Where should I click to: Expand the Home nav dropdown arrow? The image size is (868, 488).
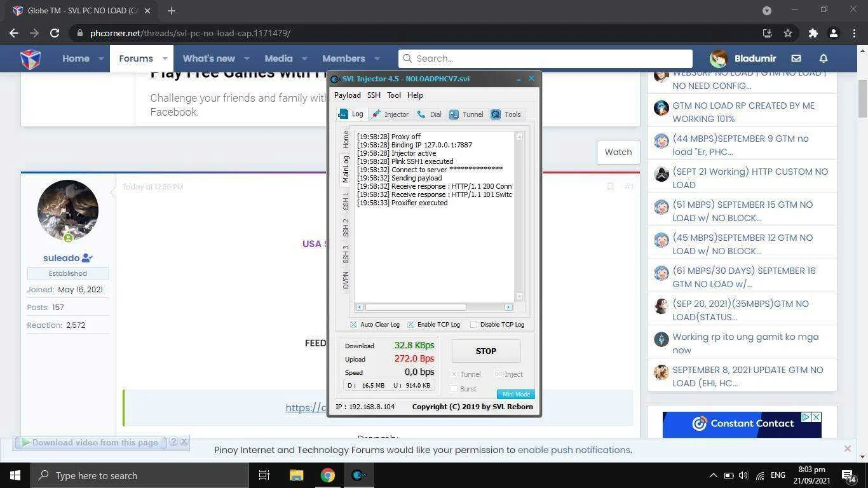coord(101,58)
